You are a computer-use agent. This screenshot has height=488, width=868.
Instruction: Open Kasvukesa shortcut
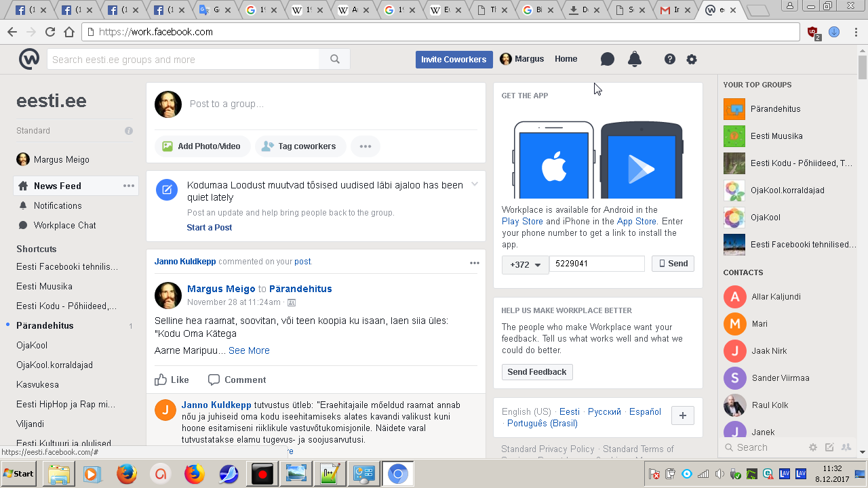click(37, 384)
